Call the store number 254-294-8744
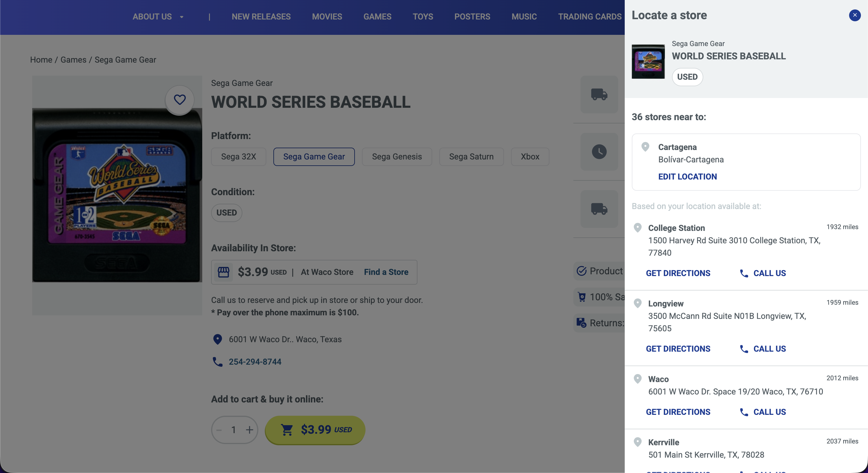 (x=255, y=362)
